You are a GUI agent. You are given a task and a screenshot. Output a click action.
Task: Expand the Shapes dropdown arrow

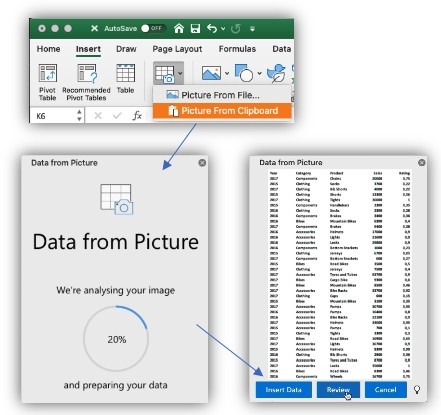(x=259, y=73)
